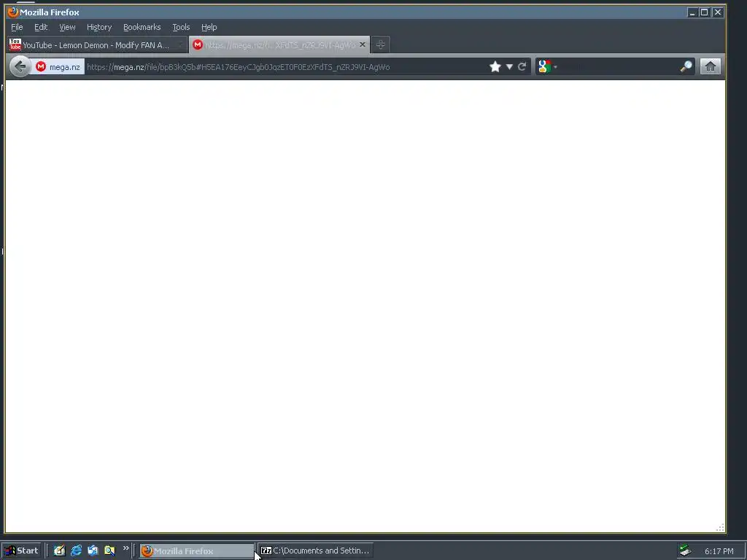Screen dimensions: 747x560
Task: Click the 6:17 PM taskbar clock
Action: click(x=719, y=551)
